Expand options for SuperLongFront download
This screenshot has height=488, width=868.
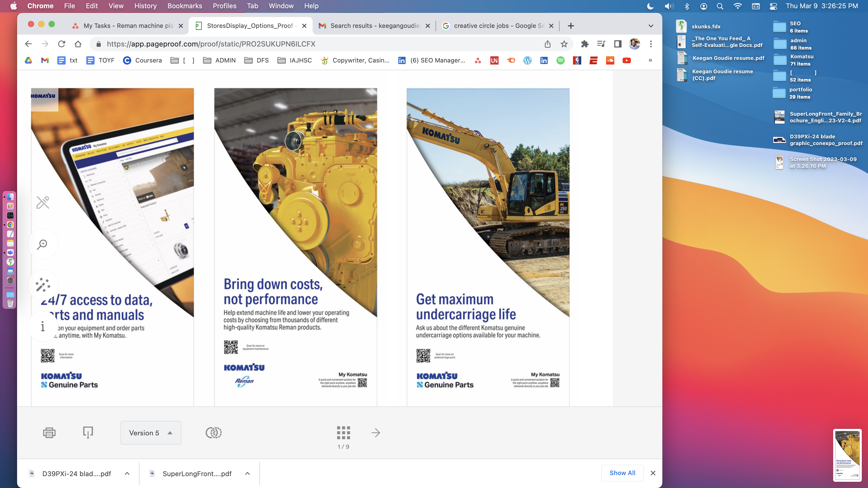(247, 473)
